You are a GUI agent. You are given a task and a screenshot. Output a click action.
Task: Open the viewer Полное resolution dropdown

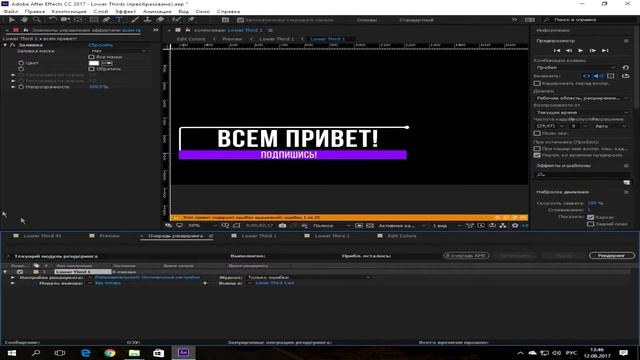[331, 225]
